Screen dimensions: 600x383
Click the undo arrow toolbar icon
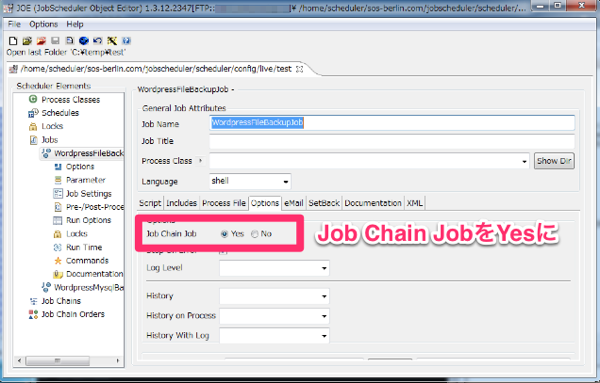[x=98, y=41]
